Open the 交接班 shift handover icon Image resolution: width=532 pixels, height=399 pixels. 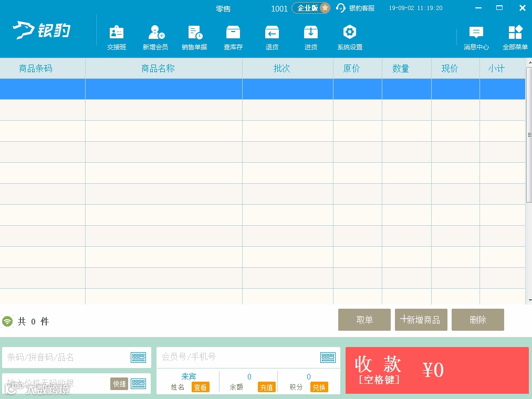coord(117,38)
